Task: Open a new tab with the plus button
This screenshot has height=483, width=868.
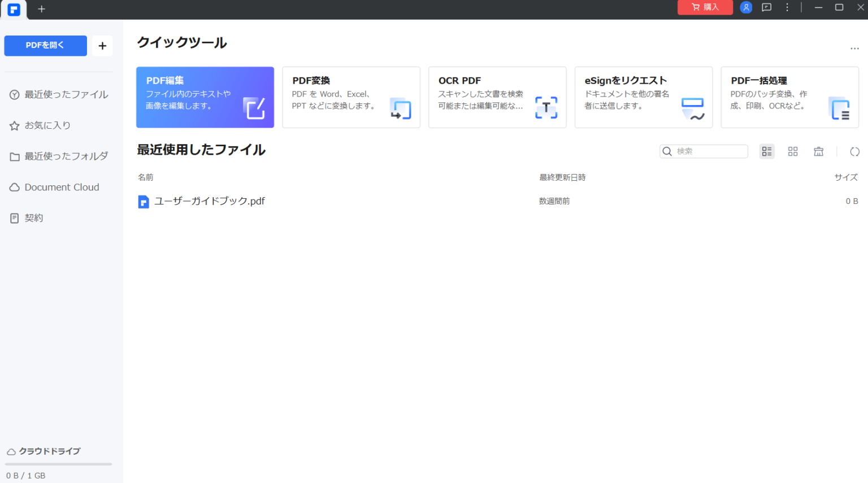Action: pyautogui.click(x=41, y=9)
